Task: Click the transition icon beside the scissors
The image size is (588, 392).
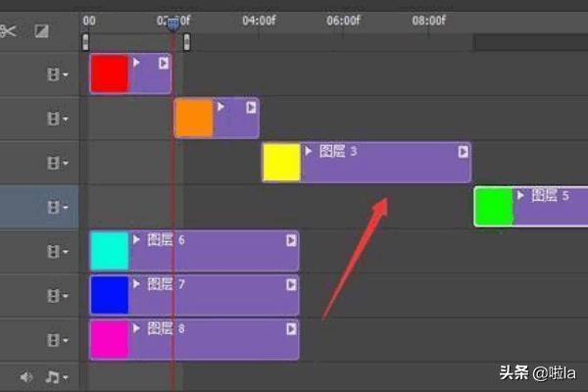Action: pyautogui.click(x=41, y=31)
